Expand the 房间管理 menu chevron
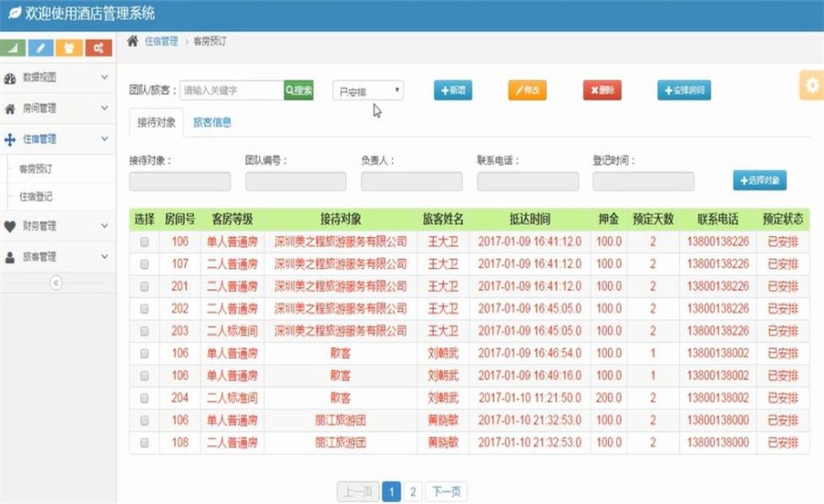 tap(104, 108)
